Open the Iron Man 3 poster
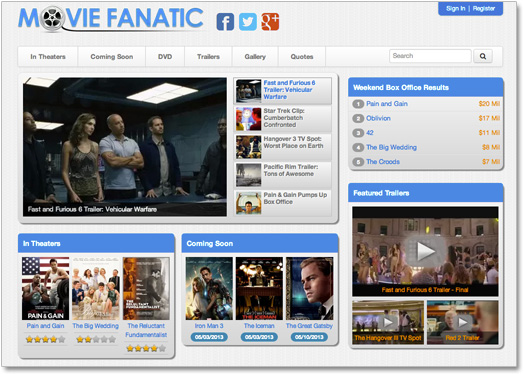This screenshot has height=374, width=524. click(x=209, y=288)
